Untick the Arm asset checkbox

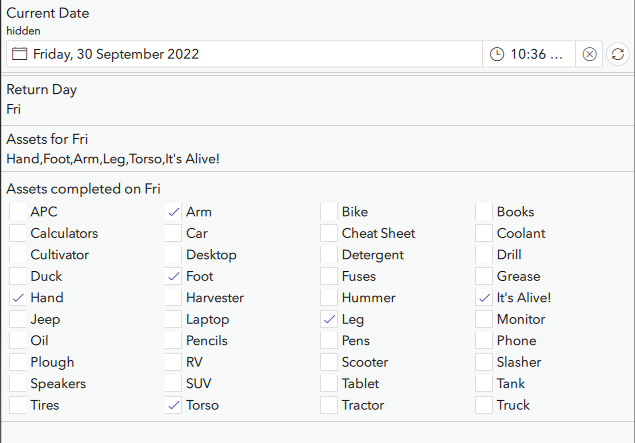(x=174, y=212)
